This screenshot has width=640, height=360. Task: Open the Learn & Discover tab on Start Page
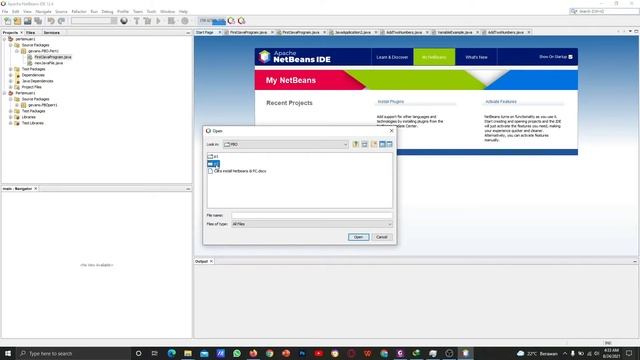tap(392, 57)
